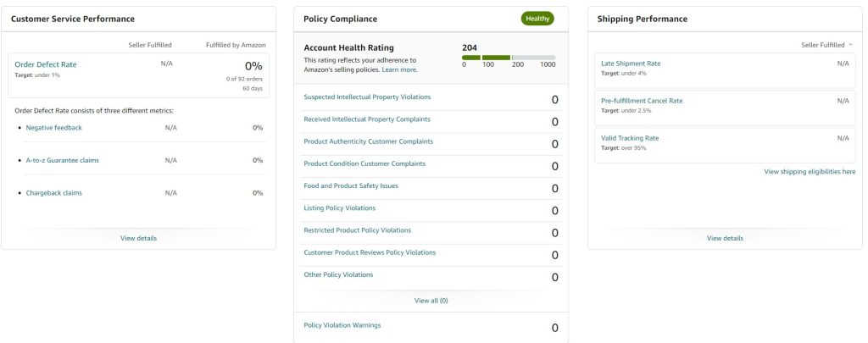Open Pre-fulfillment Cancel Rate metric
This screenshot has width=868, height=343.
642,101
